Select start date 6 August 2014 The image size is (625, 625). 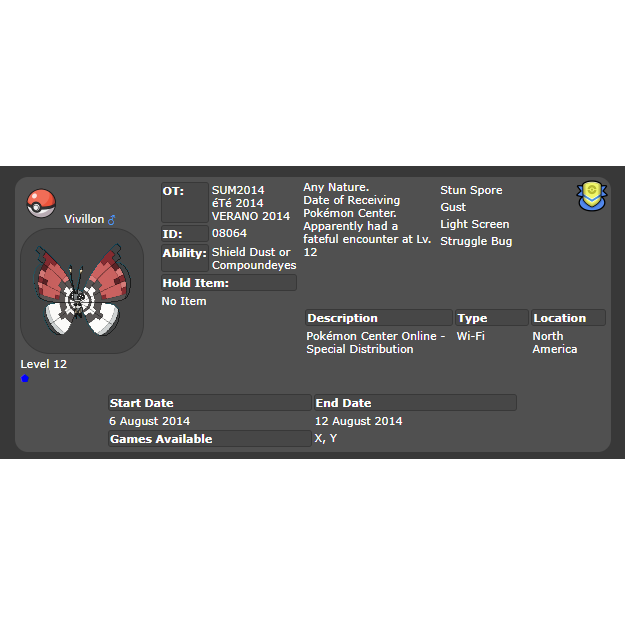149,421
